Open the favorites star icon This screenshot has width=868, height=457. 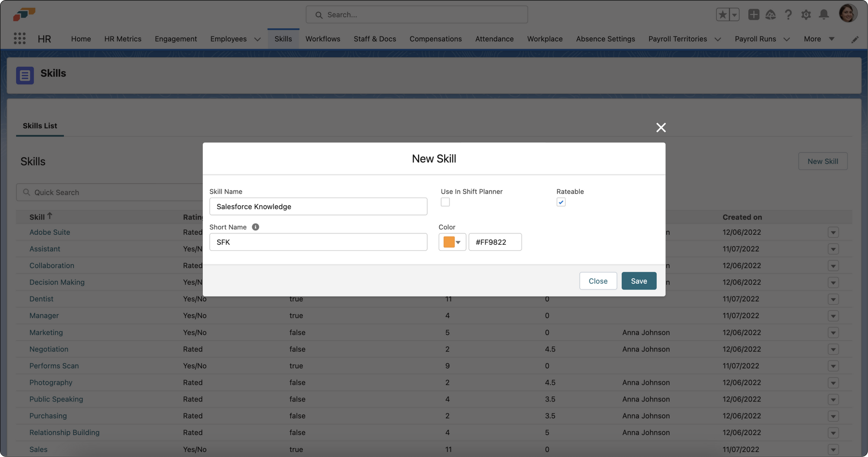[722, 14]
